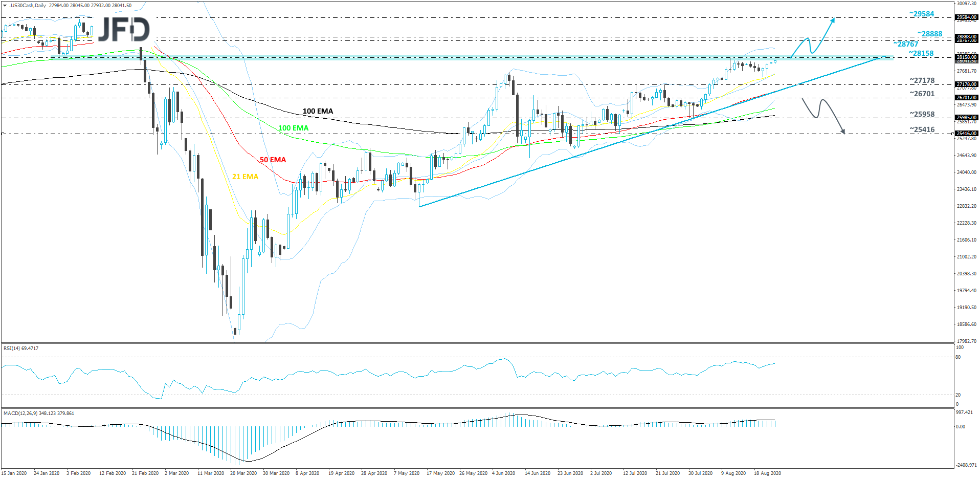980x479 pixels.
Task: Select the 28158.00 price tag on axis
Action: [x=966, y=57]
